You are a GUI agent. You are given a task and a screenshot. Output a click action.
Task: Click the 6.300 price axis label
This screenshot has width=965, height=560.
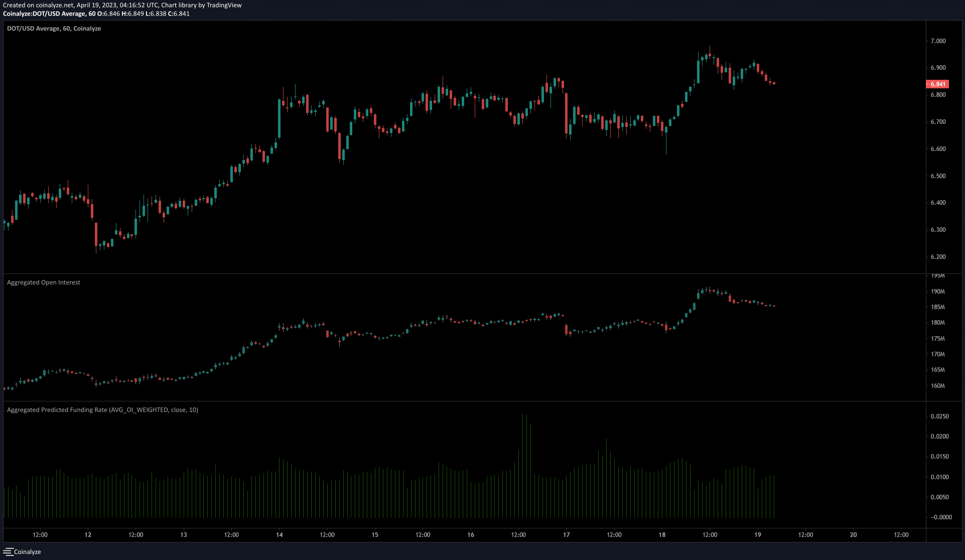pyautogui.click(x=938, y=230)
